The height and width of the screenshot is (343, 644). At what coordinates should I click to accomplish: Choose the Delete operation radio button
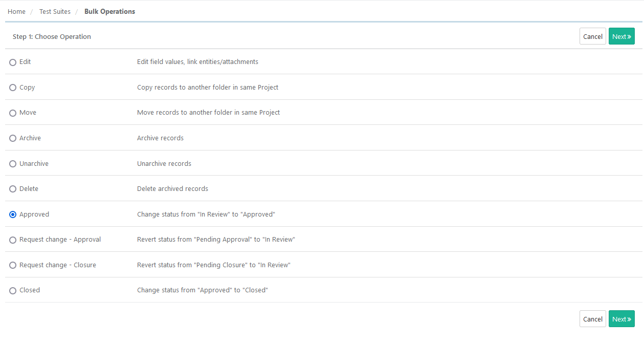tap(13, 189)
